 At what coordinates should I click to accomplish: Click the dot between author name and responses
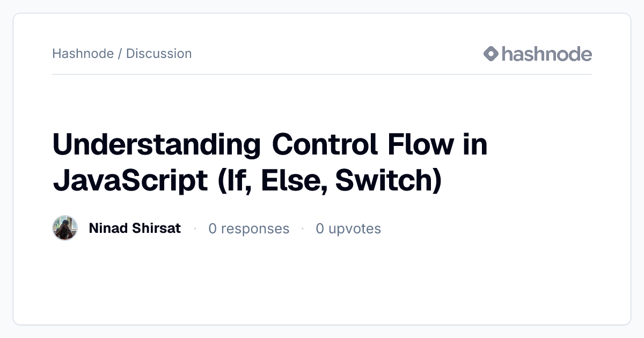[x=195, y=229]
